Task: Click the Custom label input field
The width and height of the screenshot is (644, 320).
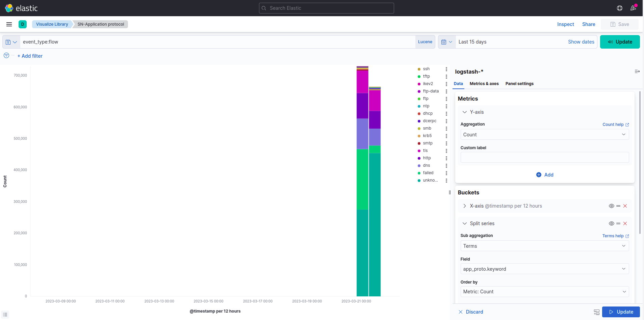Action: click(x=544, y=157)
